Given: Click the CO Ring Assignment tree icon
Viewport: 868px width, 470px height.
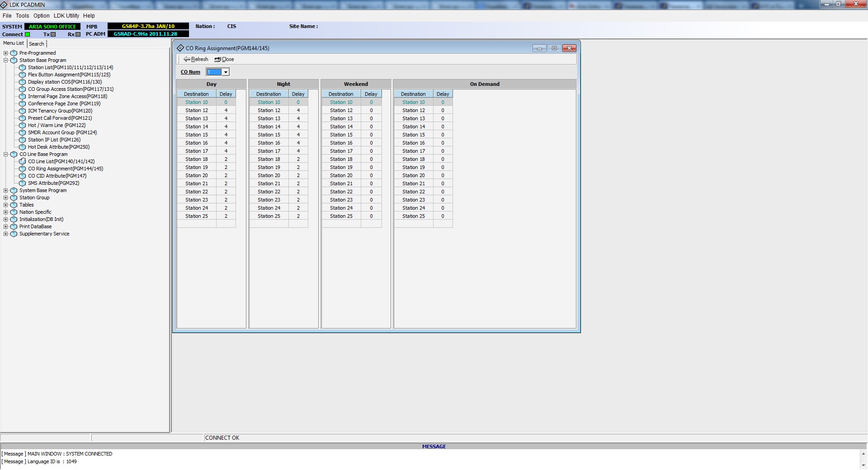Looking at the screenshot, I should (x=22, y=169).
